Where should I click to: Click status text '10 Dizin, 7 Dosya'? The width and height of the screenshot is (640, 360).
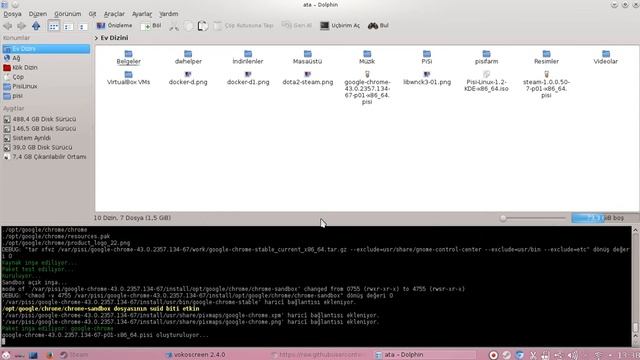132,218
